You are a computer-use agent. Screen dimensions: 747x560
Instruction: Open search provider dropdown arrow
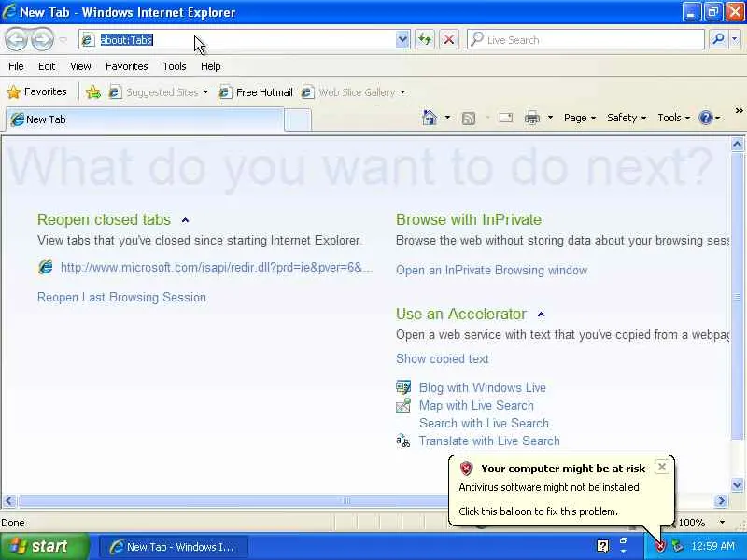pos(735,40)
